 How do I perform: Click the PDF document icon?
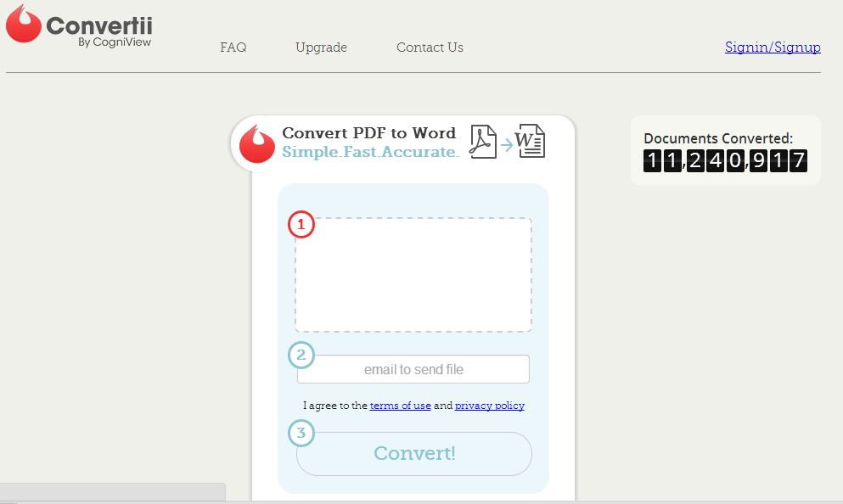[x=483, y=142]
